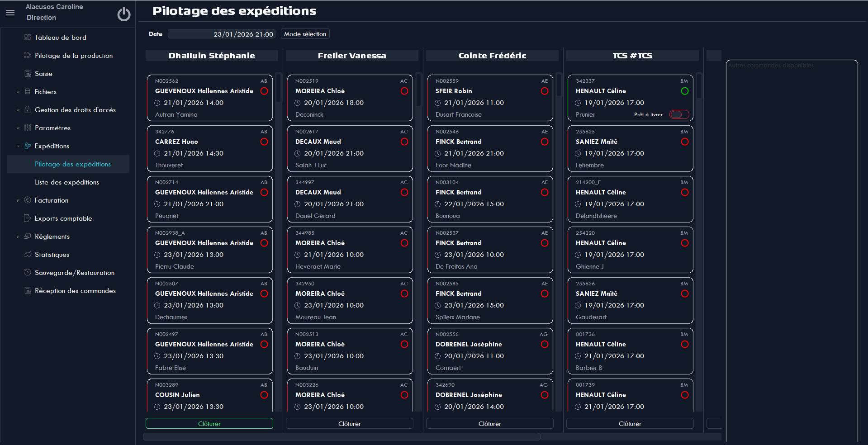
Task: Expand the Paramètres menu section
Action: pyautogui.click(x=18, y=128)
